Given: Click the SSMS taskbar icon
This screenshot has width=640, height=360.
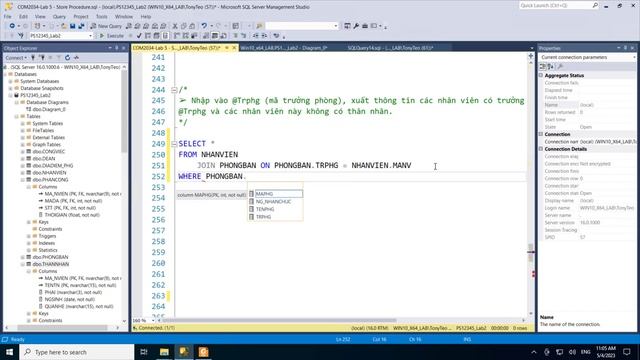Looking at the screenshot, I should (184, 352).
